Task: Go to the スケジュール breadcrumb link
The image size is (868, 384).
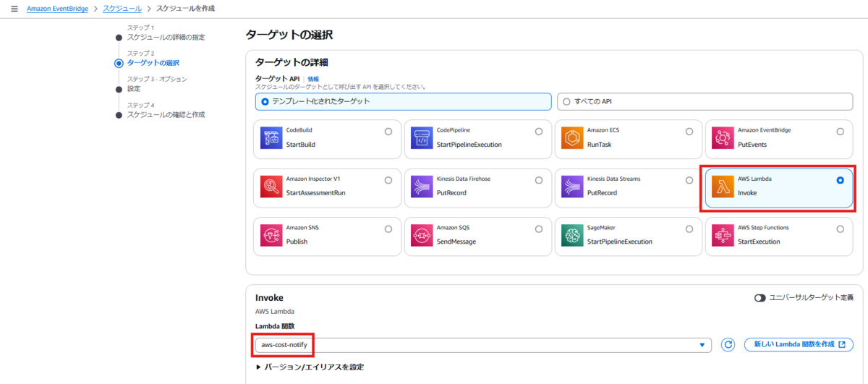Action: (x=122, y=8)
